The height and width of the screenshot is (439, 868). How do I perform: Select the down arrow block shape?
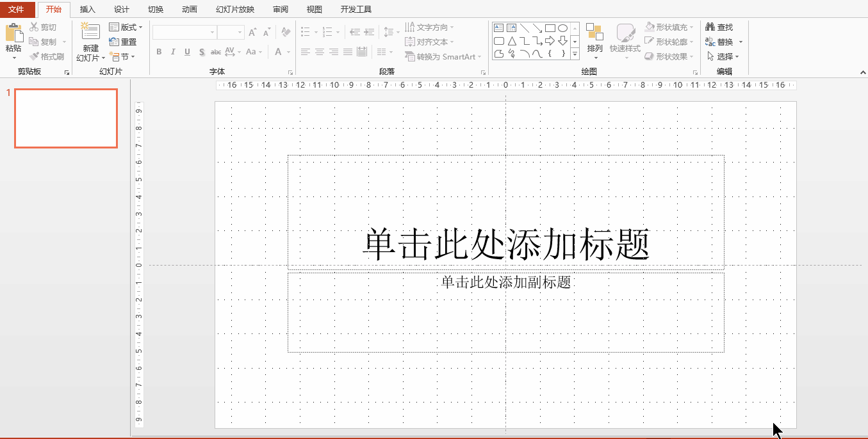tap(562, 41)
